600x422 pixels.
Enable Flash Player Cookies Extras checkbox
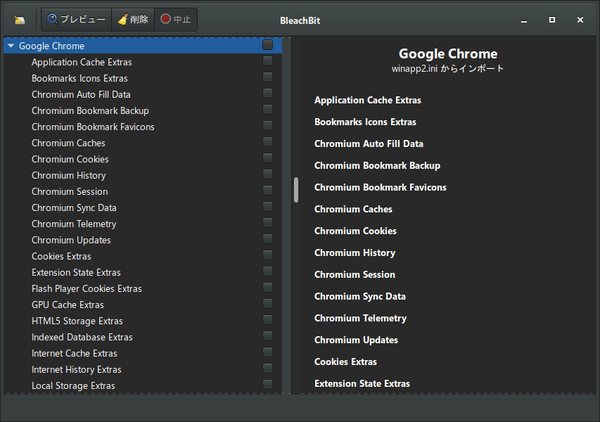(267, 287)
